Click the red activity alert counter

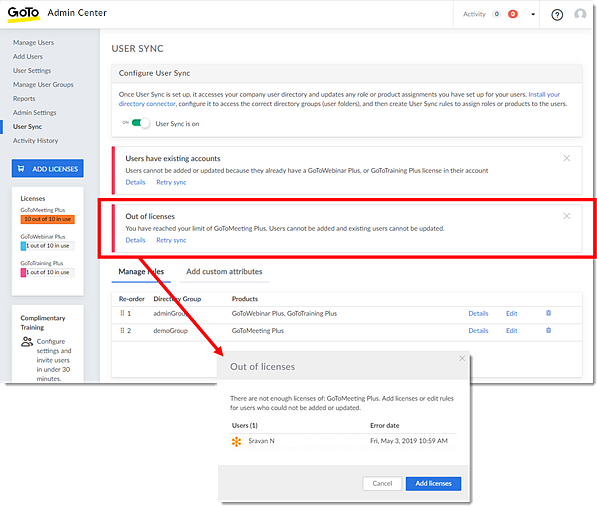click(513, 14)
